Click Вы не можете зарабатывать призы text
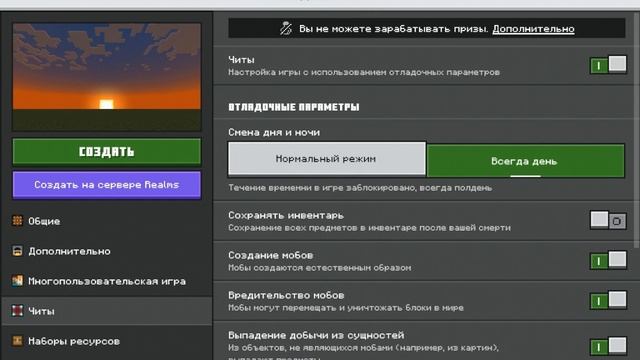640x360 pixels. pos(393,29)
